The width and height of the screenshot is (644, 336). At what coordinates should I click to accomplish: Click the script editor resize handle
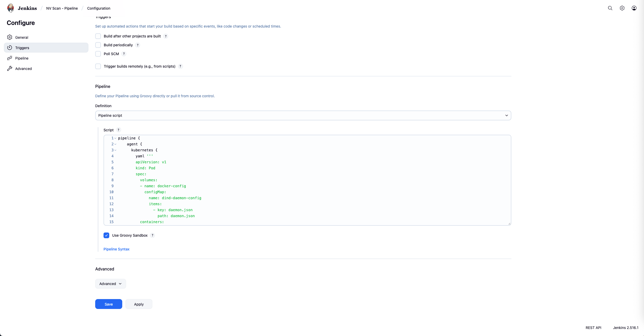pos(509,224)
